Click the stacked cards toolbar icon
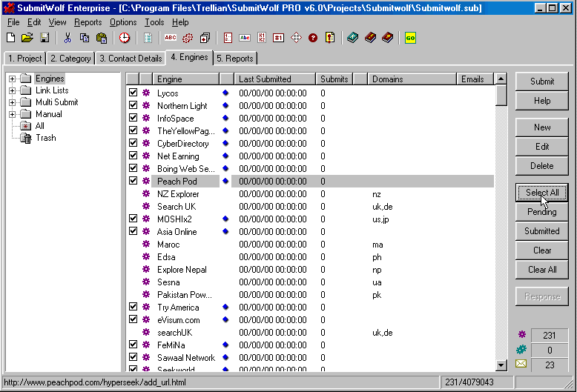 (205, 38)
